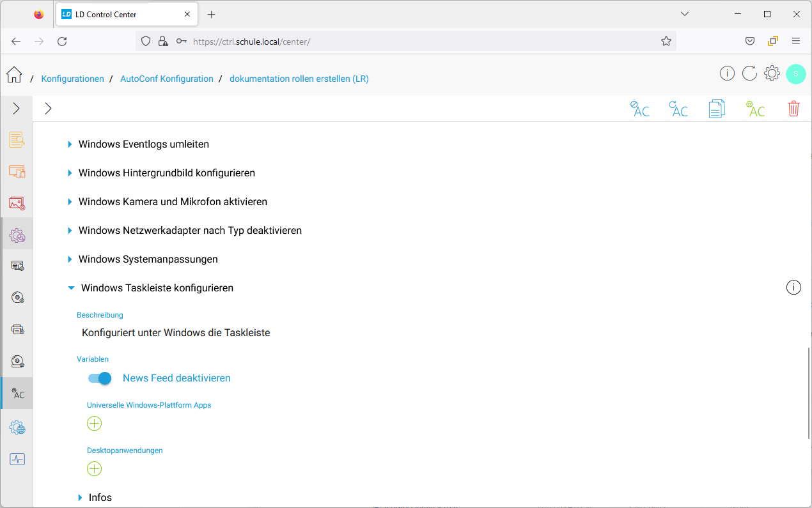
Task: Click the refresh icon beside the settings gear
Action: (749, 73)
